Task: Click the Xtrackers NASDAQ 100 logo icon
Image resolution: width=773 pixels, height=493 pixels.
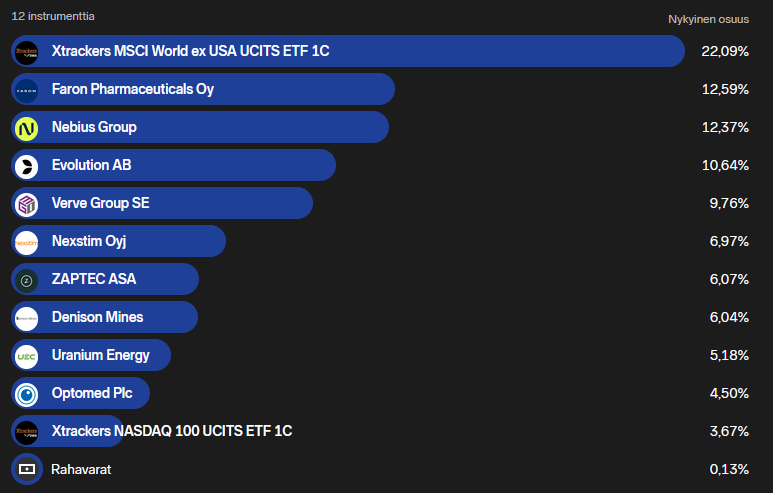Action: click(27, 431)
